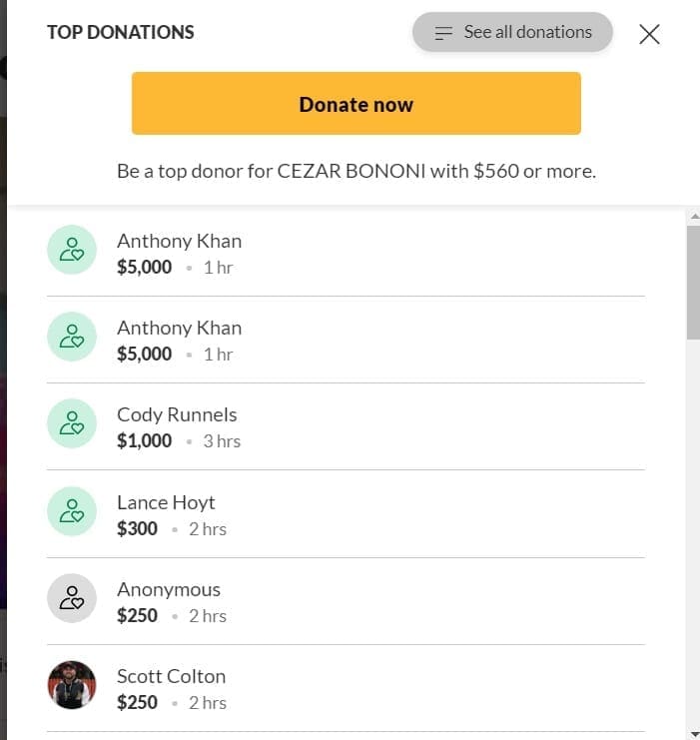Click Lance Hoyt's $300 amount
700x740 pixels.
(137, 528)
